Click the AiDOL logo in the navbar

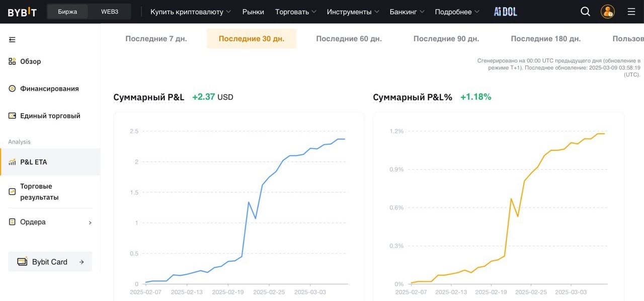(x=505, y=12)
